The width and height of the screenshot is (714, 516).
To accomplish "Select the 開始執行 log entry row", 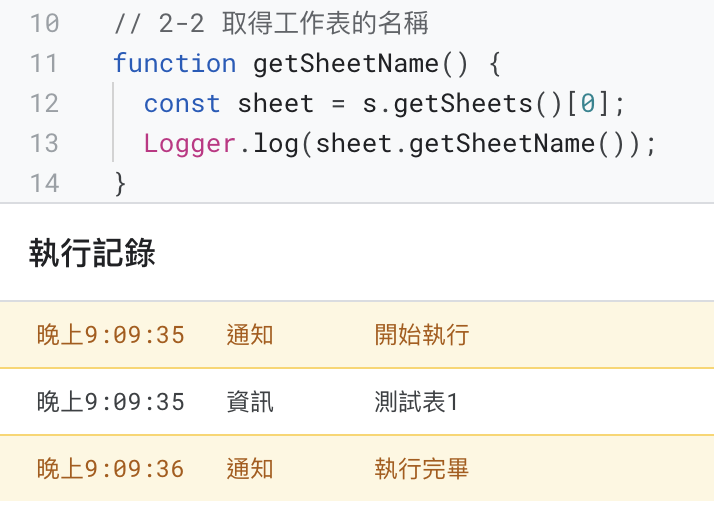I will [357, 335].
